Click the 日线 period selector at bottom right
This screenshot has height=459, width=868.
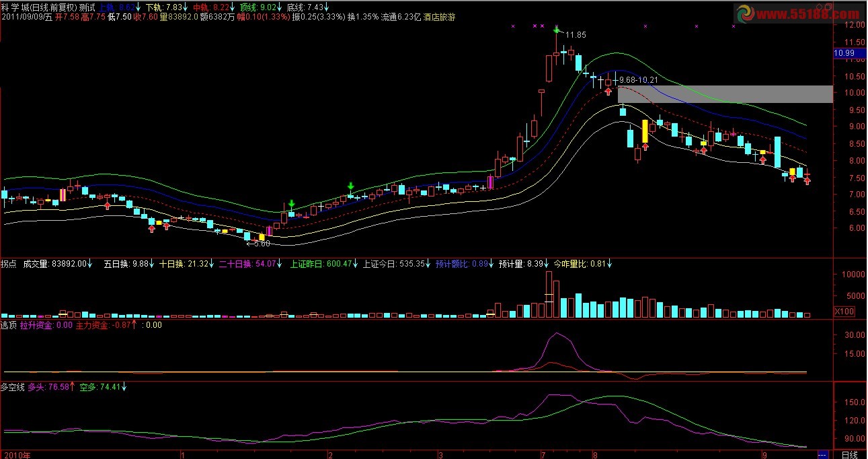(849, 454)
